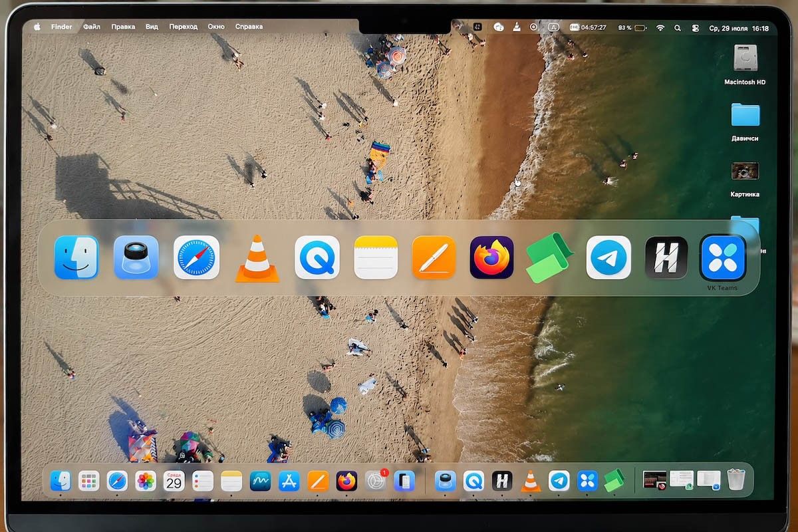Open Freeform from the Dock
Screen dimensions: 798x532
(260, 480)
